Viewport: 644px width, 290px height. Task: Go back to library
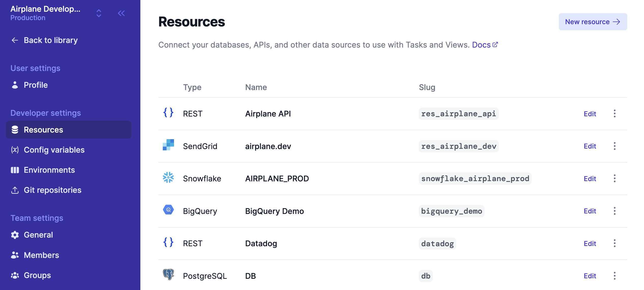click(44, 40)
